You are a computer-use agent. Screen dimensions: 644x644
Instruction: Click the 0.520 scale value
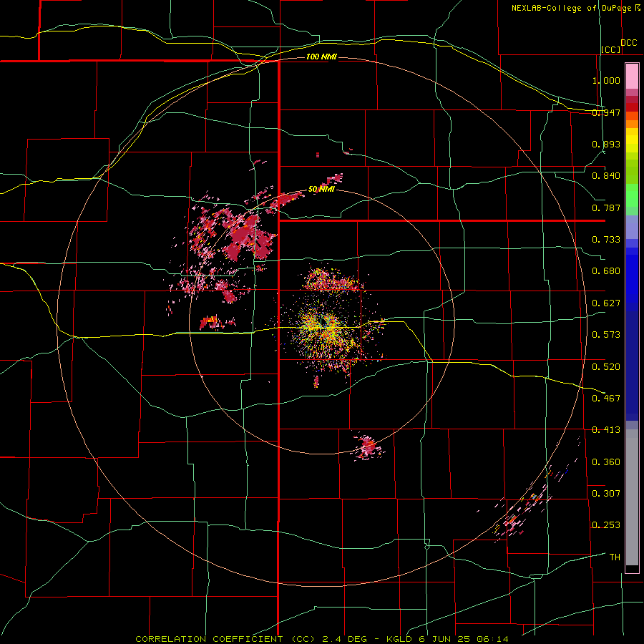point(606,367)
